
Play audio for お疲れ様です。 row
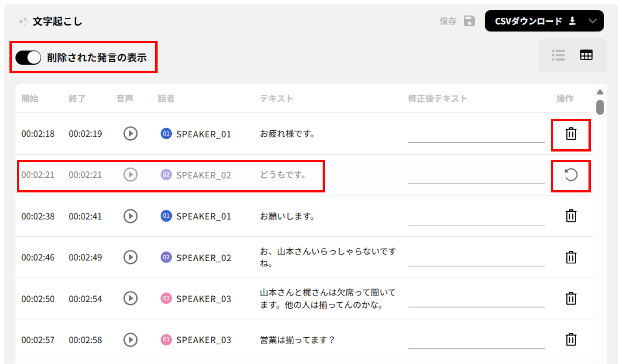coord(130,134)
